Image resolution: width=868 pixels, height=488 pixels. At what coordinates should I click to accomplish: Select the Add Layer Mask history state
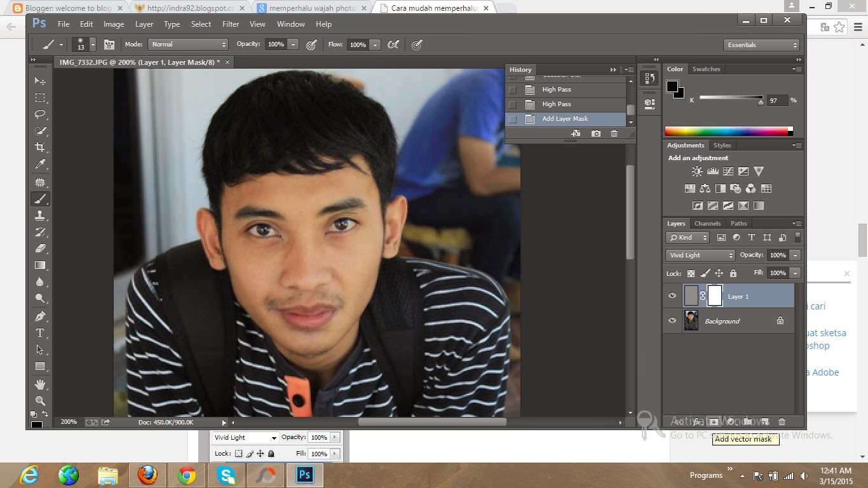pyautogui.click(x=566, y=119)
